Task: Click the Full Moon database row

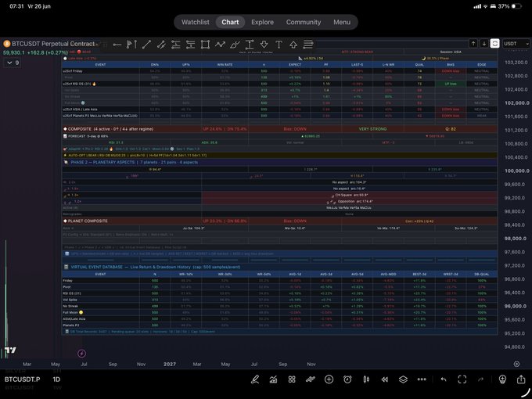Action: click(280, 312)
